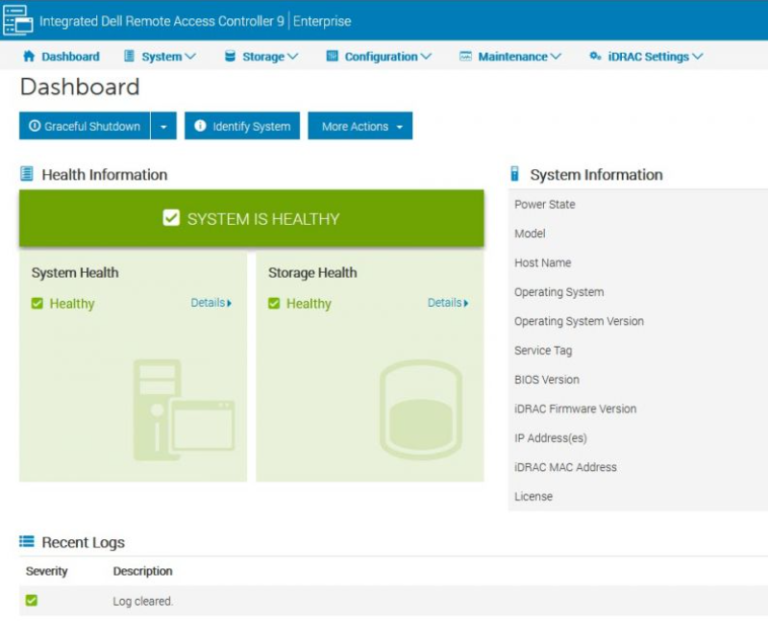This screenshot has height=644, width=768.
Task: Click the System Is Healthy check mark
Action: tap(171, 218)
